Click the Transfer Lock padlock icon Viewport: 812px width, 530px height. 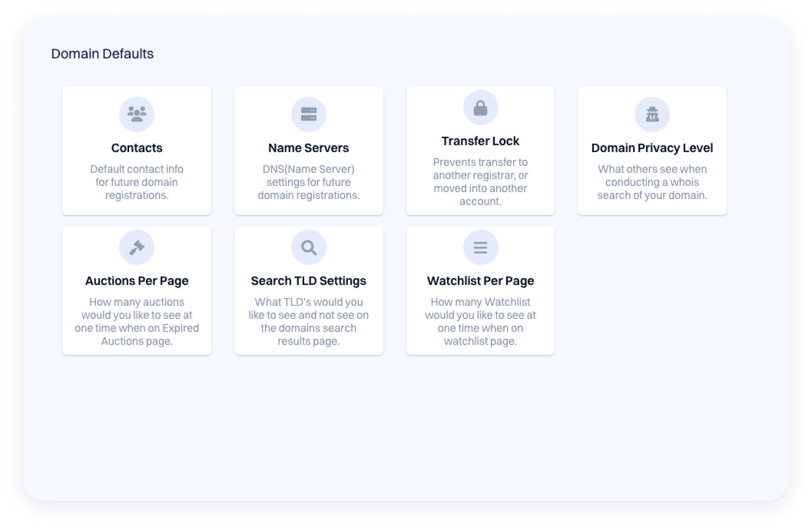tap(480, 108)
